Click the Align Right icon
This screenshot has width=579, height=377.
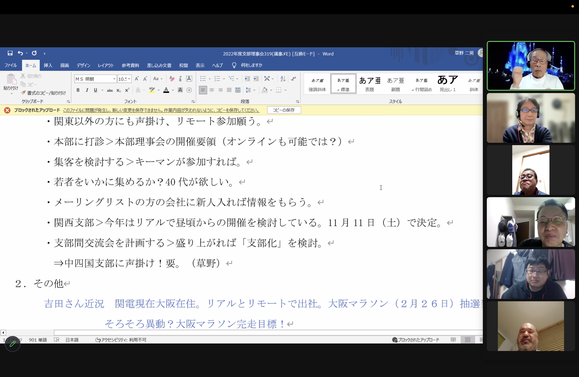click(220, 90)
